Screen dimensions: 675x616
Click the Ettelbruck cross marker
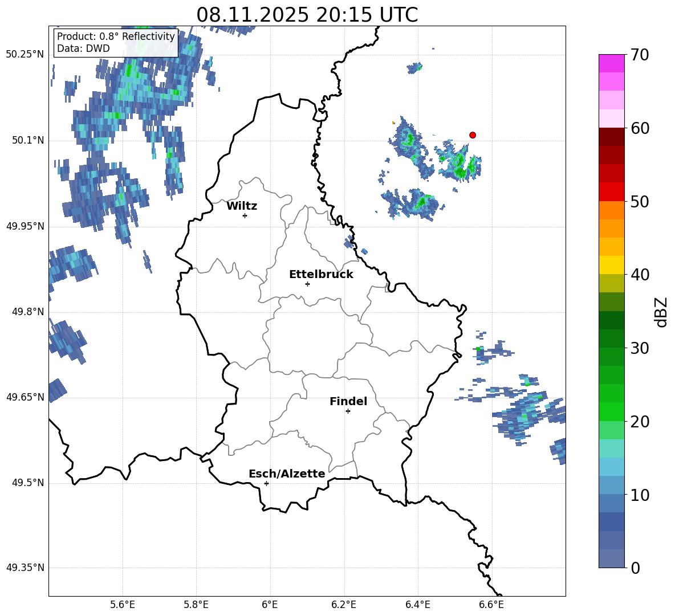click(x=307, y=284)
